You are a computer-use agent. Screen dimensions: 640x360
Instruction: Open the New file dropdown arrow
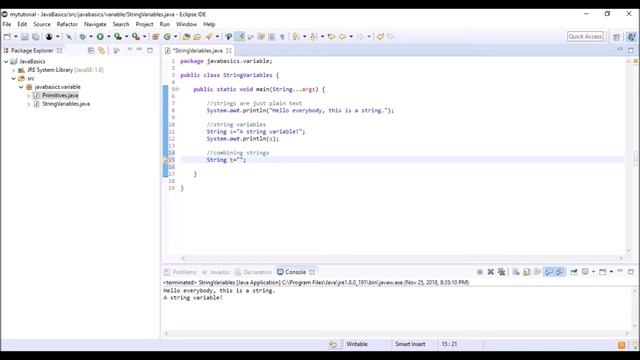tap(16, 37)
